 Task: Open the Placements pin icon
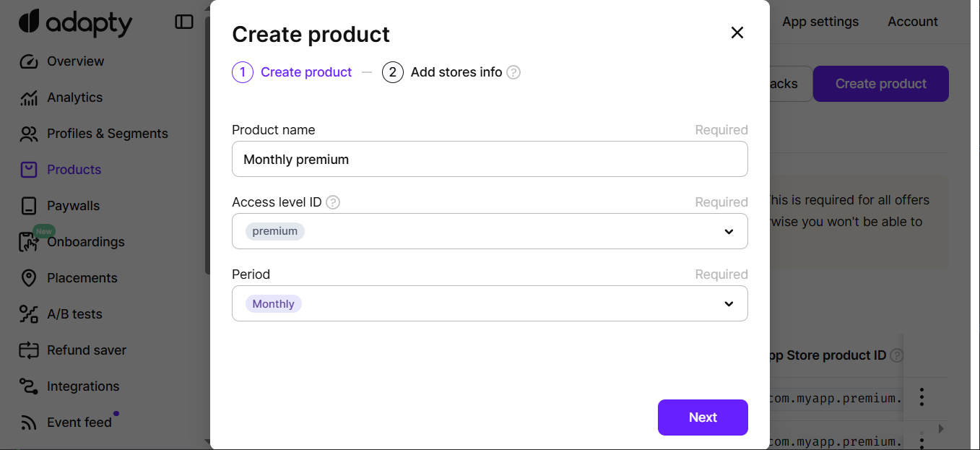pyautogui.click(x=28, y=278)
